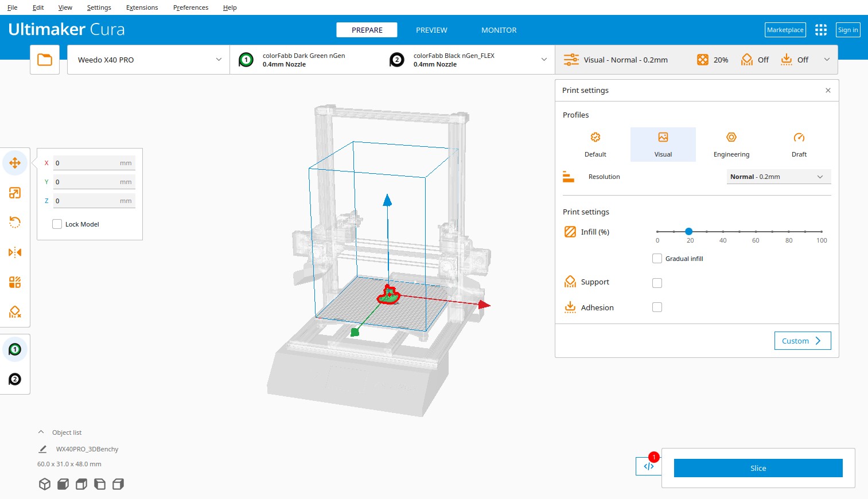
Task: Switch to the MONITOR stage
Action: [499, 30]
